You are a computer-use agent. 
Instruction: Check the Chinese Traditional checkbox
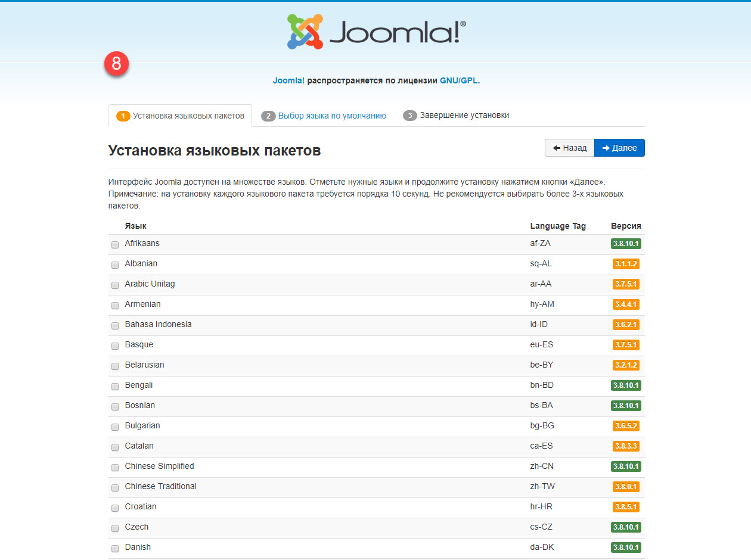(115, 487)
